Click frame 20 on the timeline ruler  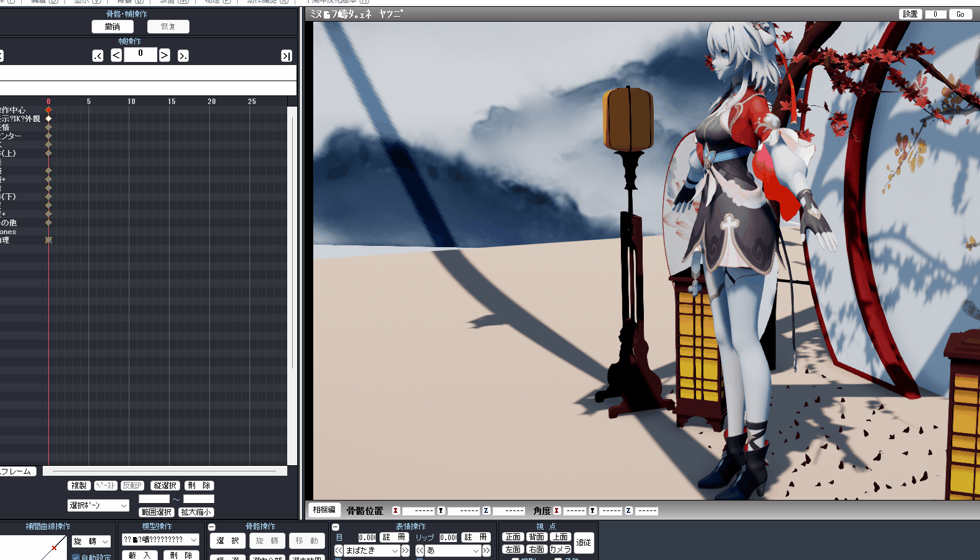[x=212, y=101]
